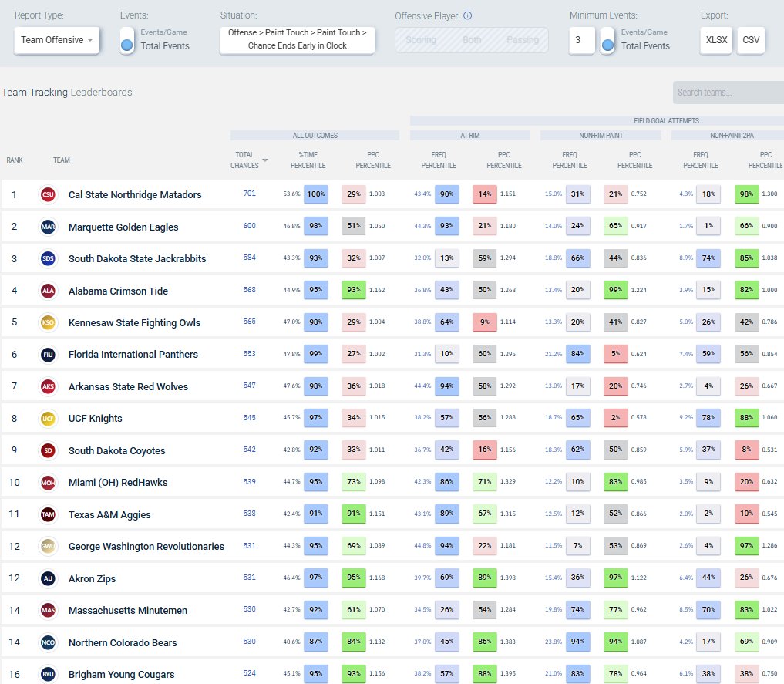
Task: Sort by Team column header
Action: [x=62, y=160]
